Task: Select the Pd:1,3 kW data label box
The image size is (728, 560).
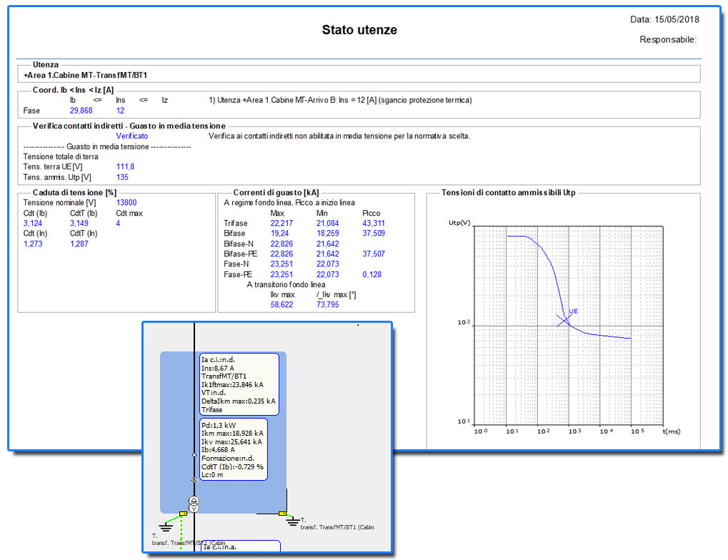Action: [x=234, y=449]
